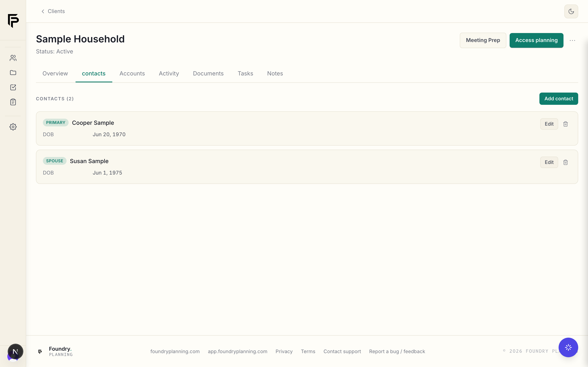
Task: Open the Meeting Prep button
Action: click(483, 40)
